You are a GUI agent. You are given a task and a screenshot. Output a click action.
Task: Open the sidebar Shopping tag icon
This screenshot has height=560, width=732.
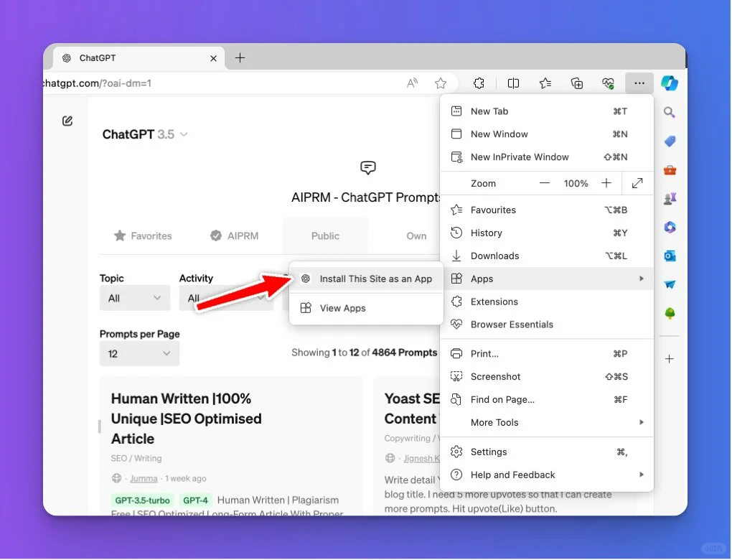click(670, 141)
